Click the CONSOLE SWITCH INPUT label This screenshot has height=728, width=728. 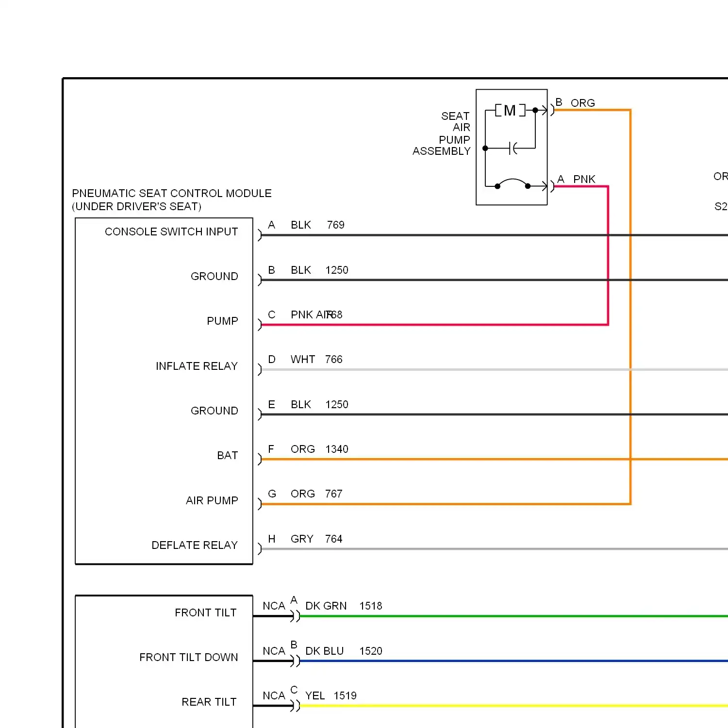tap(171, 232)
